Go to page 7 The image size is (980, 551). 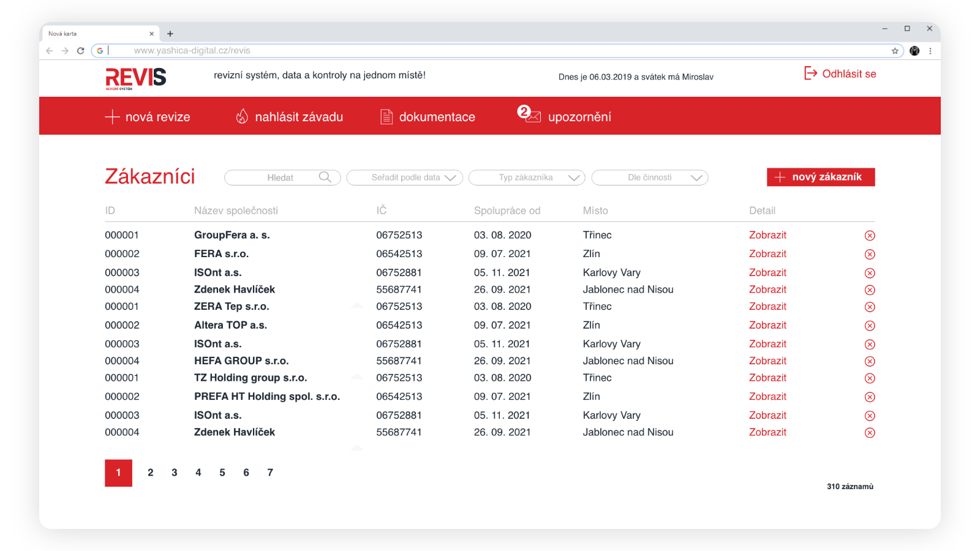tap(270, 473)
